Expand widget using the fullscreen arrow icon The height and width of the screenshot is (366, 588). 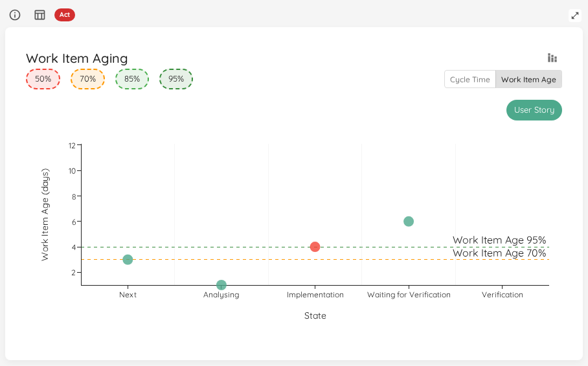(x=575, y=16)
